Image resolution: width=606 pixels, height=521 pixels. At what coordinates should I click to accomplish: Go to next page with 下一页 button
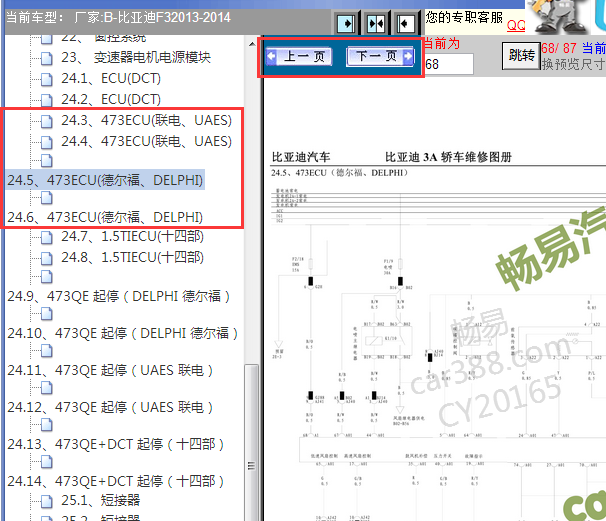click(x=380, y=56)
